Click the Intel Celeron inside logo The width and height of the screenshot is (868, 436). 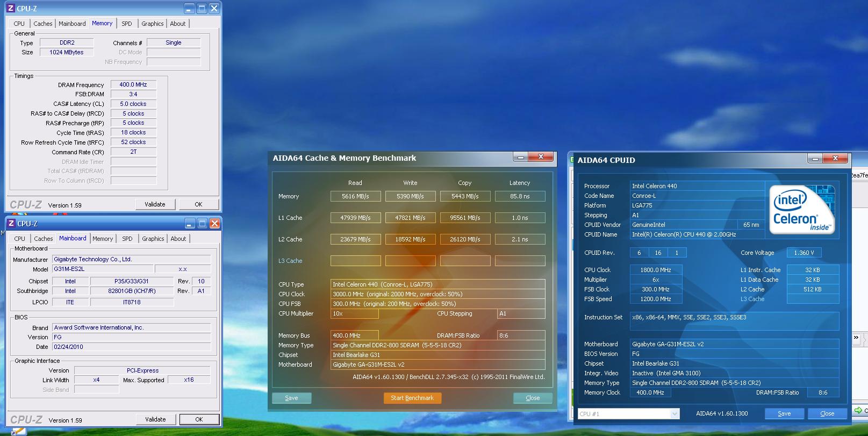pyautogui.click(x=802, y=210)
